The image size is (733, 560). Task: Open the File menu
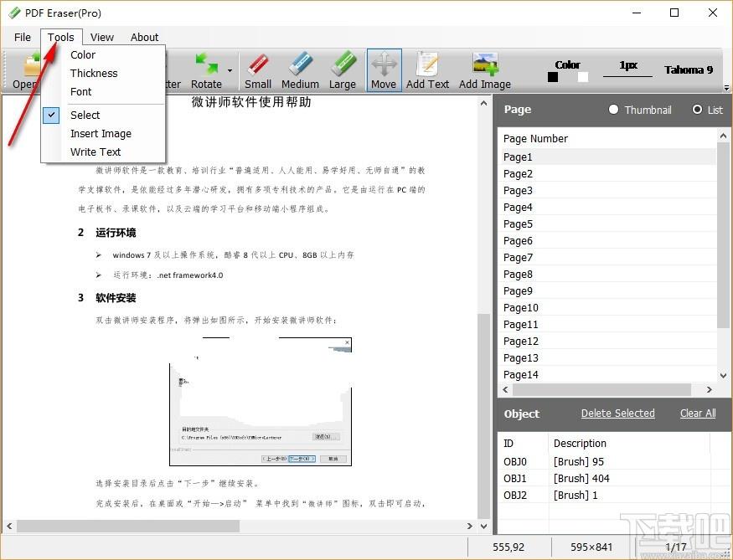coord(23,38)
